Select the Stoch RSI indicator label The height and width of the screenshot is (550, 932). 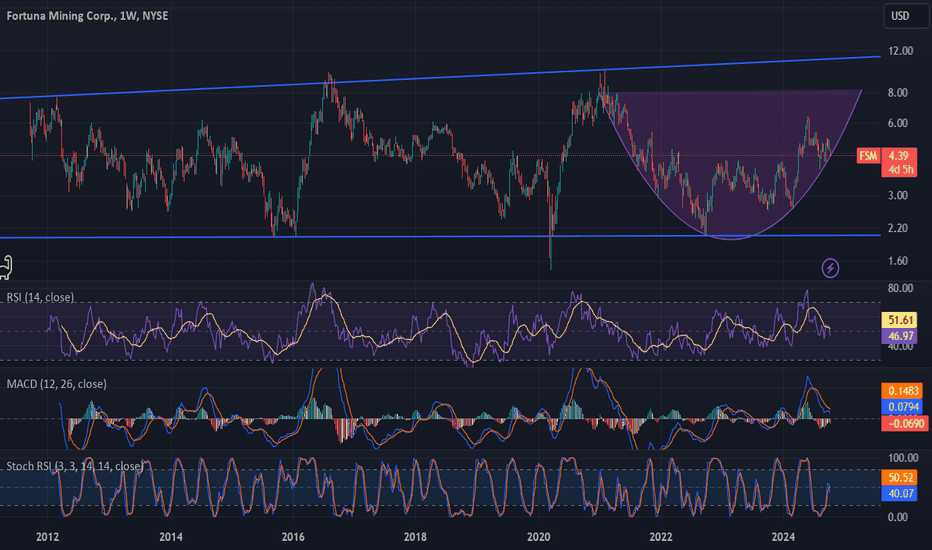pos(75,466)
